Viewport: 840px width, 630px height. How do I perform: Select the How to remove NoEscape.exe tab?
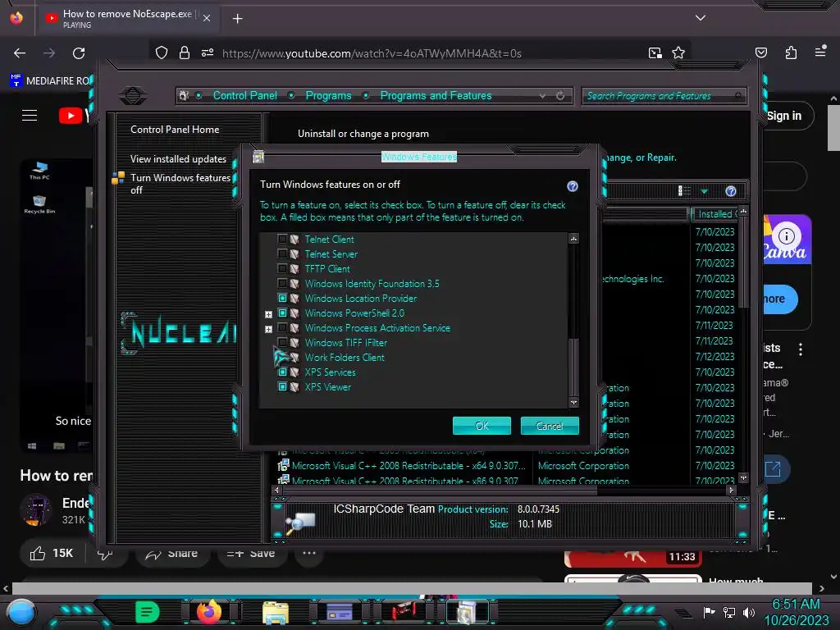(129, 18)
